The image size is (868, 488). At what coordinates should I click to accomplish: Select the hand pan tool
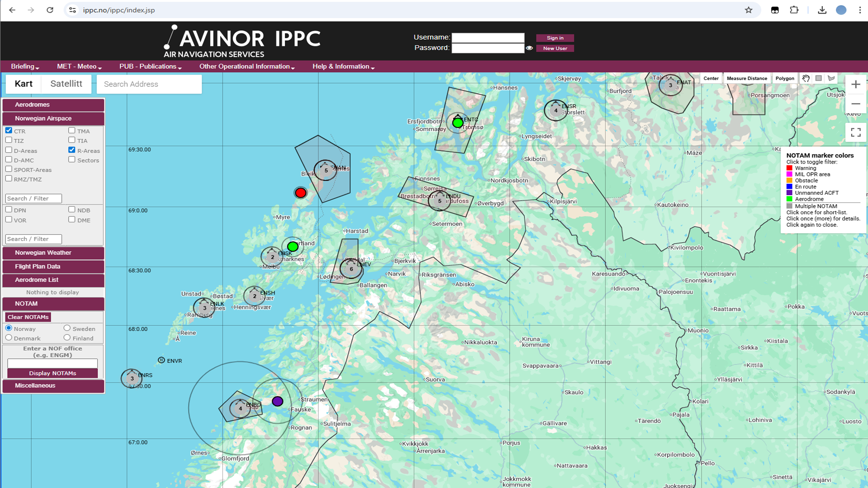pos(806,78)
